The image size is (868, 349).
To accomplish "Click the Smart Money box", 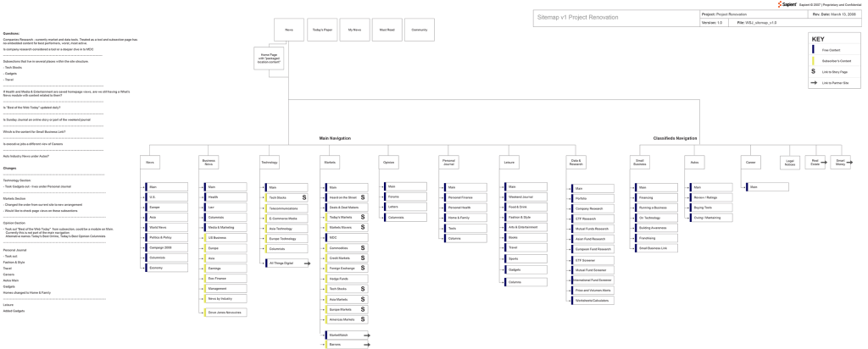I will click(840, 162).
